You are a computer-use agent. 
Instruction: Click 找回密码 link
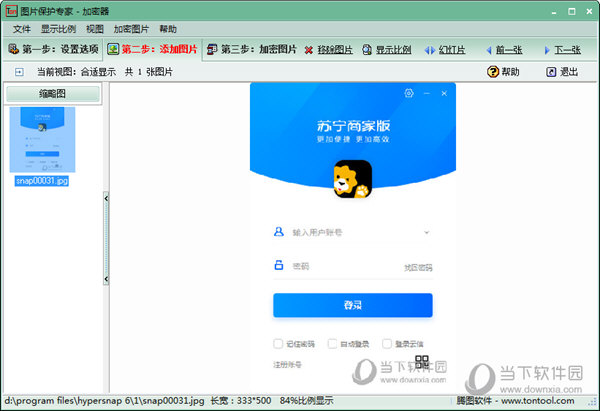(418, 267)
